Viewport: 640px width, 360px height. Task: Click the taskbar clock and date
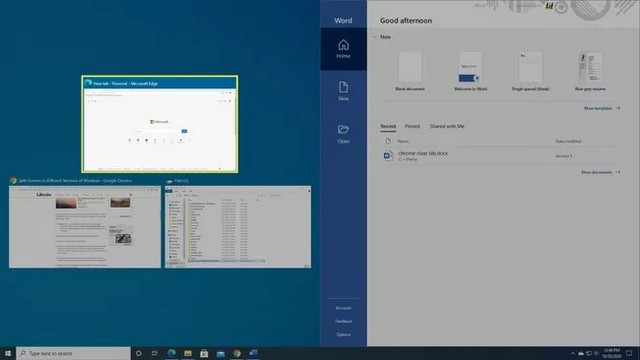(611, 353)
